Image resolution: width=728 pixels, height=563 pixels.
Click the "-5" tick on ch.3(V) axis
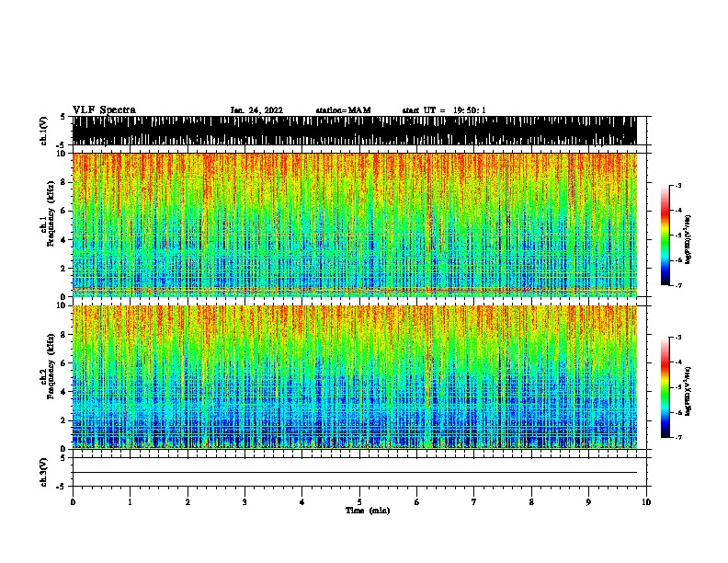coord(62,487)
